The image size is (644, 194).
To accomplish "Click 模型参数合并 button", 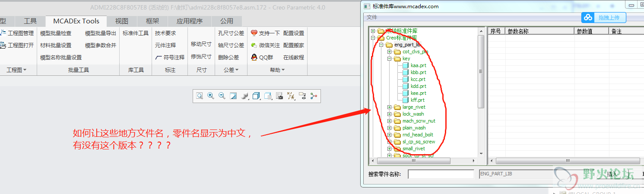I will (x=101, y=45).
